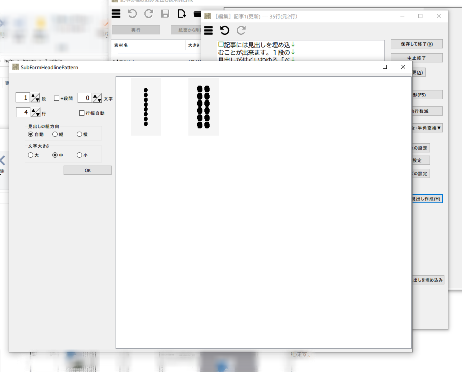This screenshot has width=462, height=372.
Task: Click the OK button in the headline dialog
Action: coord(88,170)
